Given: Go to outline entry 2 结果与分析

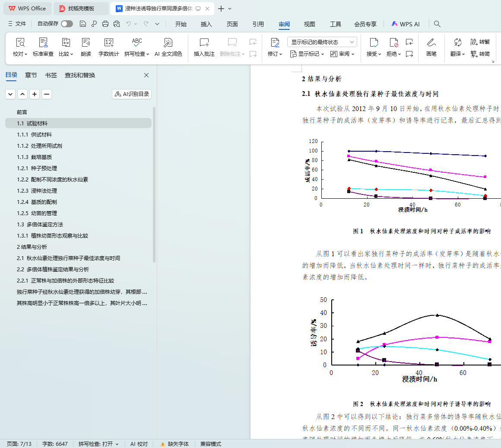Looking at the screenshot, I should click(x=78, y=247).
